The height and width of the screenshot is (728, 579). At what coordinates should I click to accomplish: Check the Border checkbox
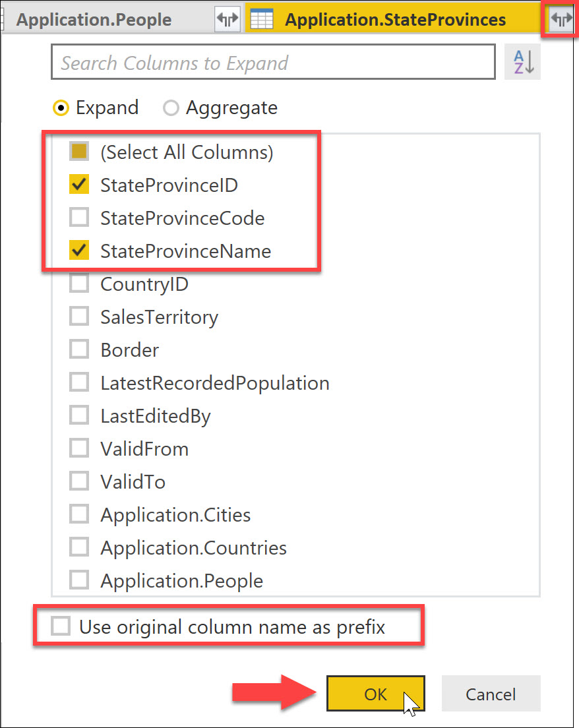tap(79, 349)
